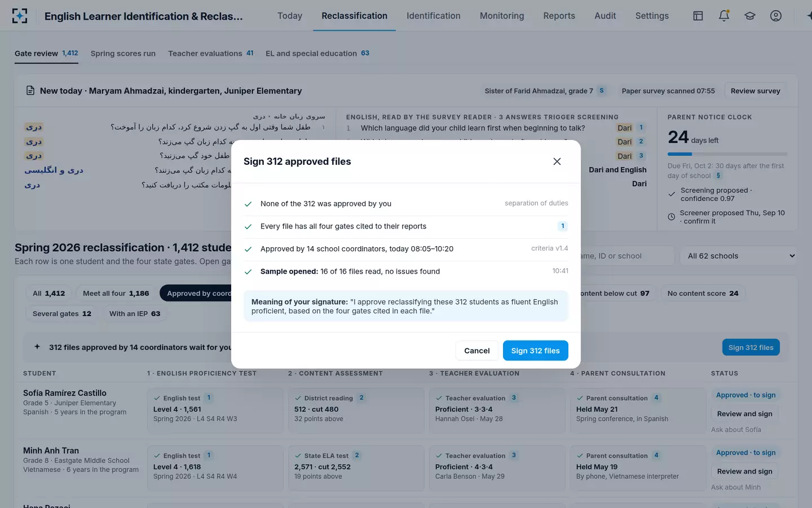
Task: Click Sign 312 files in the background banner
Action: coord(751,347)
